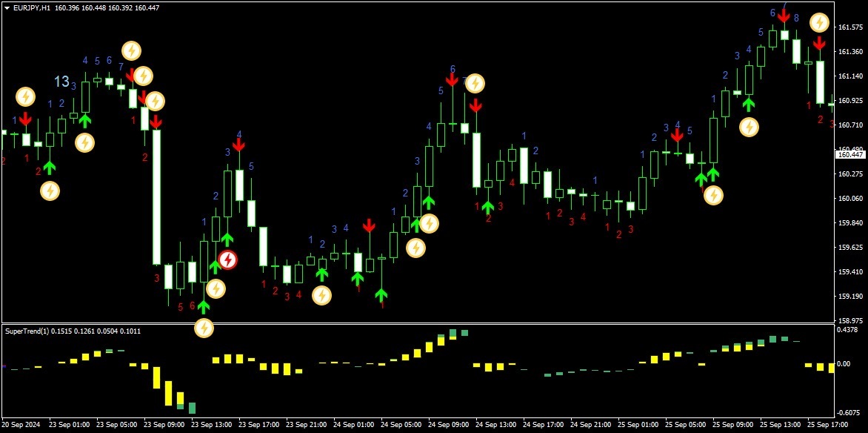Click the 20 Sep 2024 date label
The image size is (868, 433).
point(21,425)
